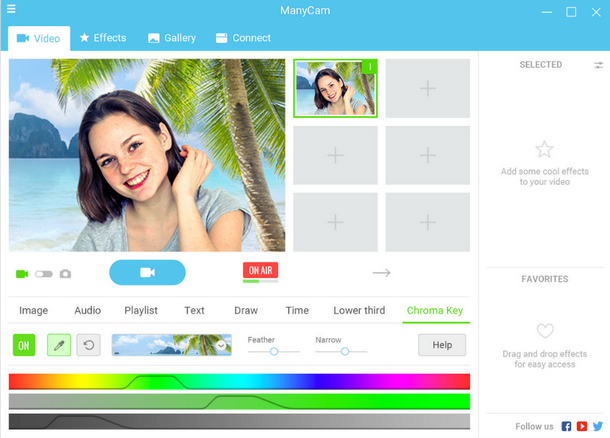Open the Time tab
Screen dimensions: 610x438
click(297, 310)
